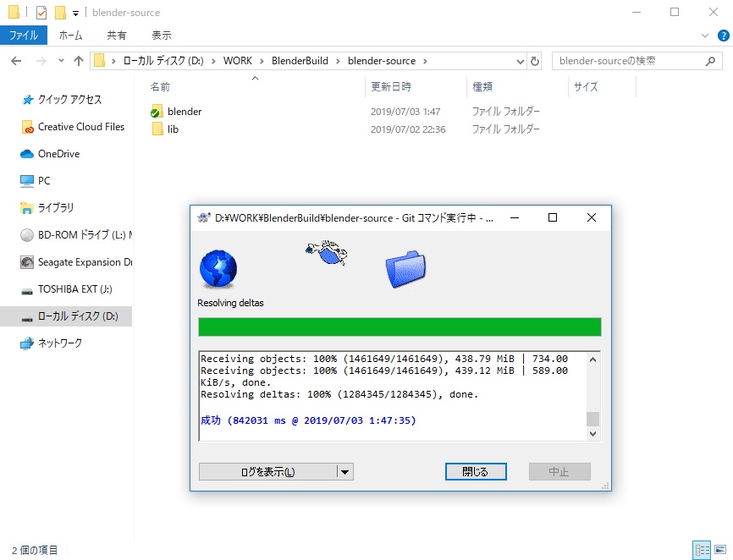The height and width of the screenshot is (560, 733).
Task: Sort by サイズ (Size) column header
Action: click(x=585, y=87)
